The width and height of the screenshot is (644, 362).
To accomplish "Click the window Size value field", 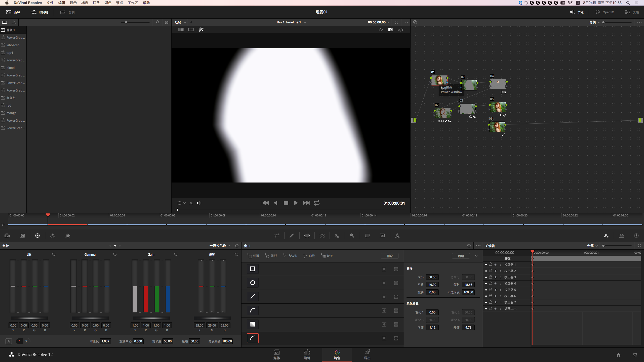I will coord(432,277).
